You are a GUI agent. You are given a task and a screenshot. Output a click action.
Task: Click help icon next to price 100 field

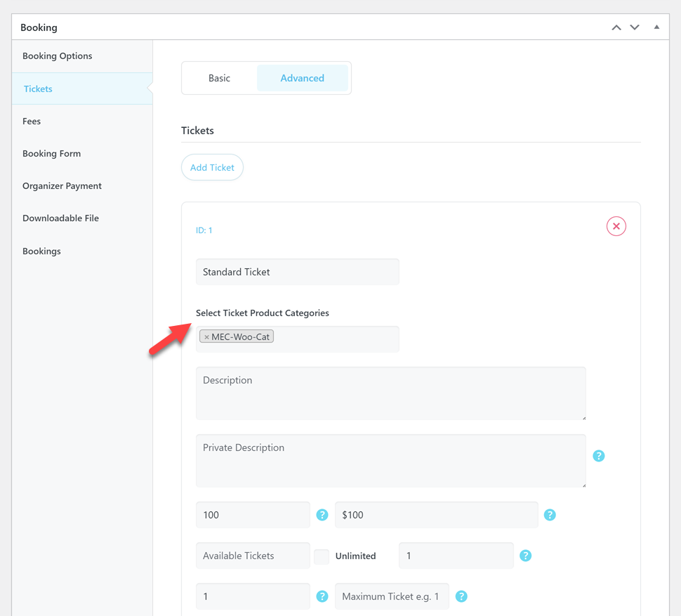(x=322, y=515)
